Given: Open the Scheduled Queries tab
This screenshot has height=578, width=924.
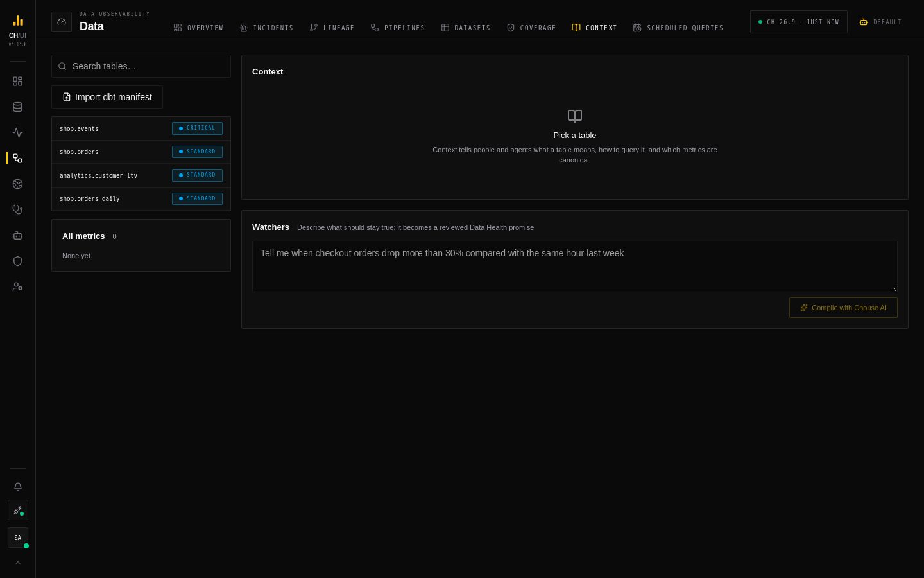Looking at the screenshot, I should [x=678, y=28].
